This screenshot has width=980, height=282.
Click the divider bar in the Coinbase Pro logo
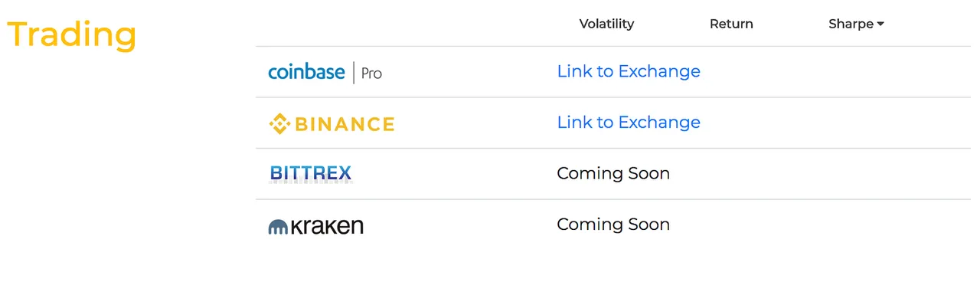354,72
